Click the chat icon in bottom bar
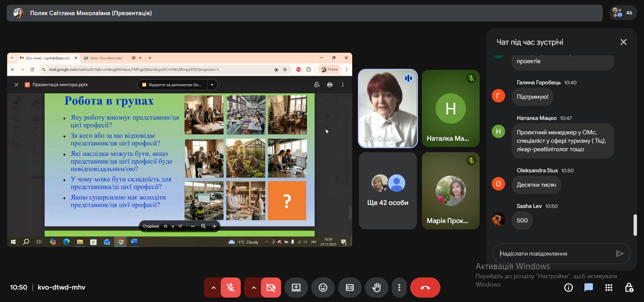This screenshot has height=302, width=644. 588,288
